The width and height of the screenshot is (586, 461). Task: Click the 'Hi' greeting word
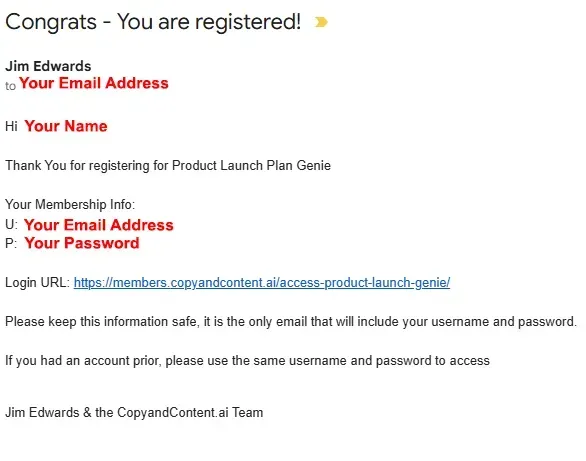pyautogui.click(x=12, y=126)
